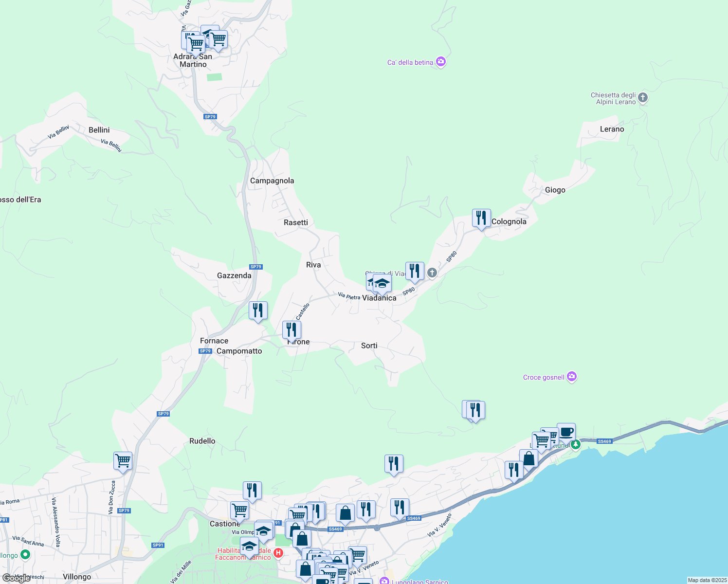Screen dimensions: 728x584
Task: Select the school marker beside Via Olimpia
Action: tap(263, 532)
